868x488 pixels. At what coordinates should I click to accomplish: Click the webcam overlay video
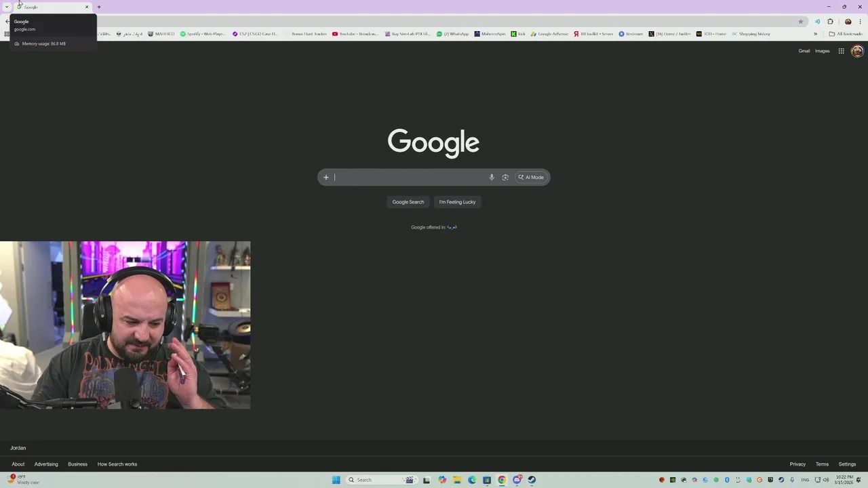(x=125, y=325)
